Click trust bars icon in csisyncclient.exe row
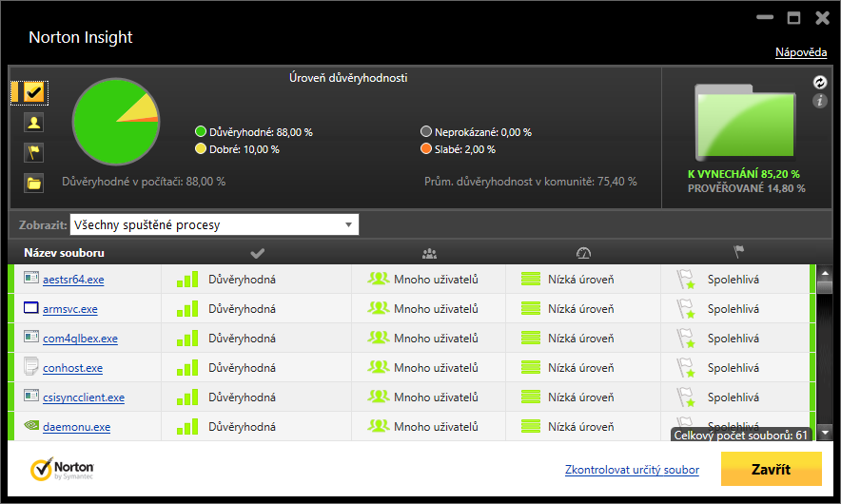 pos(187,397)
